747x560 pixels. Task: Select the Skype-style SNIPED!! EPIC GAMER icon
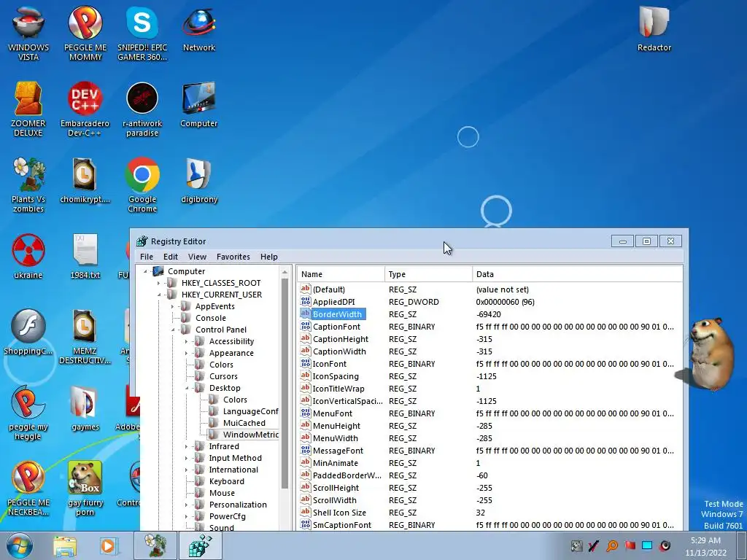142,34
